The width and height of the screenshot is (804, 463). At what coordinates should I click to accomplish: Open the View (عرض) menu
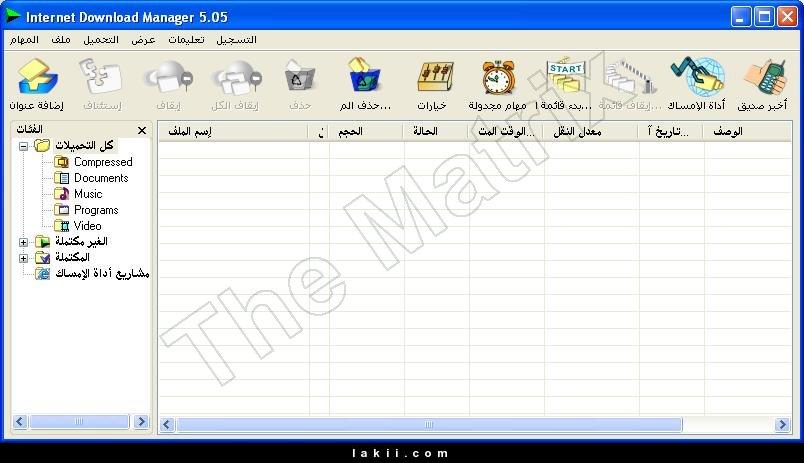click(143, 39)
